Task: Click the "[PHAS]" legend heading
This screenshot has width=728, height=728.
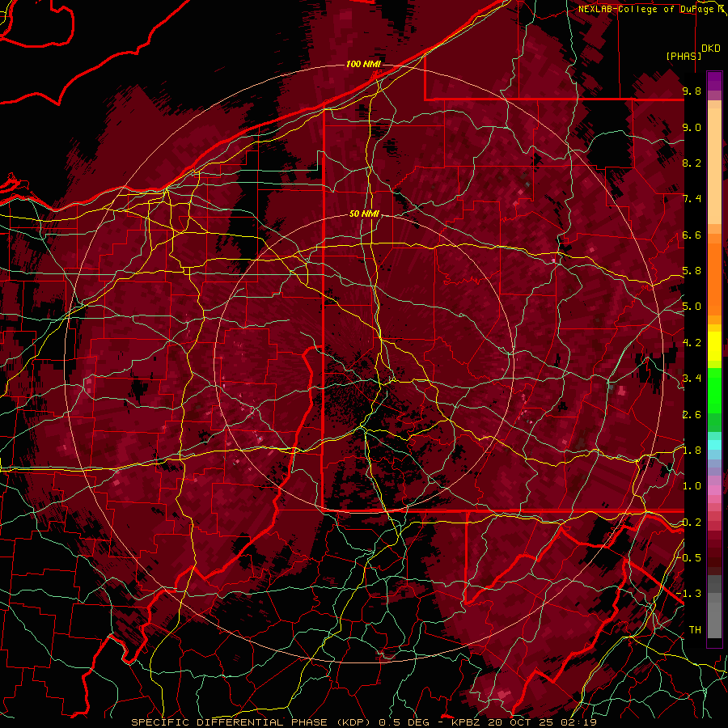Action: pos(684,56)
